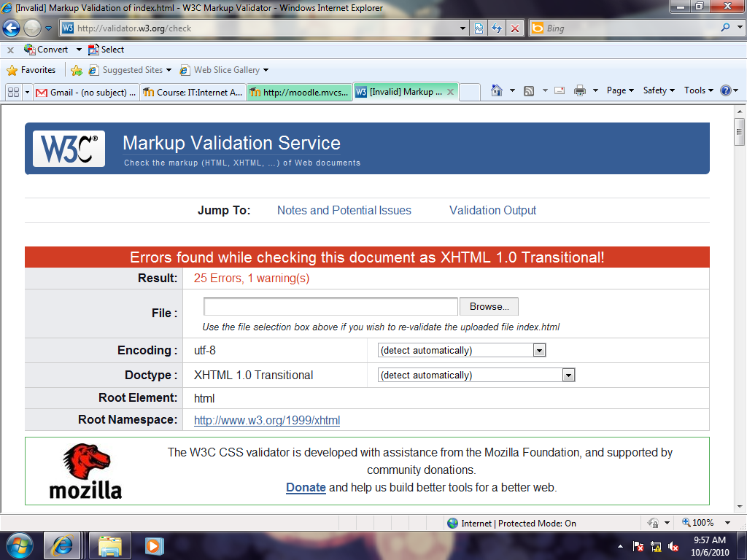Switch to the Gmail tab
Screen dimensions: 747x560
coord(86,92)
